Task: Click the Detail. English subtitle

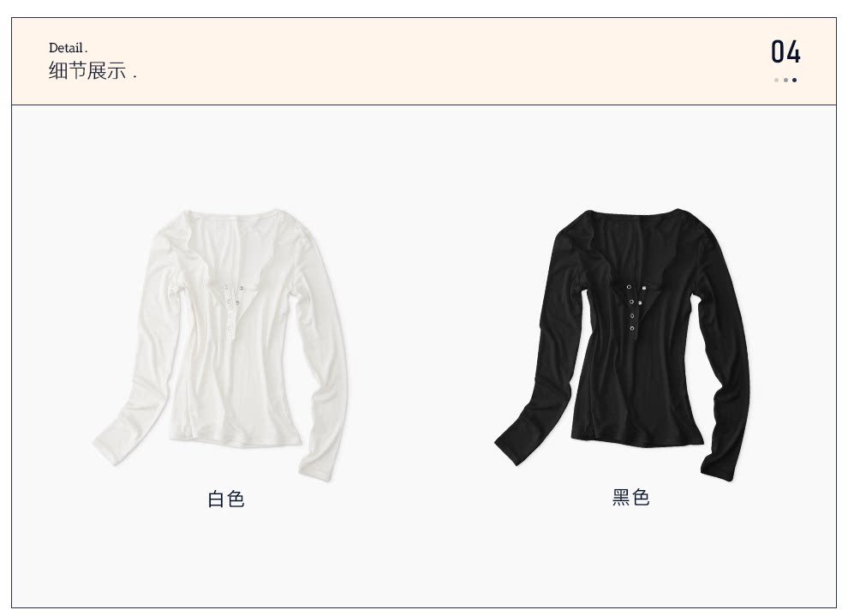Action: (x=69, y=48)
